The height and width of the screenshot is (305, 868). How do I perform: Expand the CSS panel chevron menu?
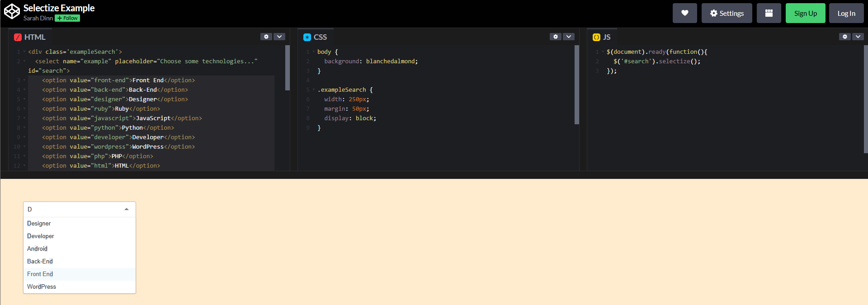[569, 37]
